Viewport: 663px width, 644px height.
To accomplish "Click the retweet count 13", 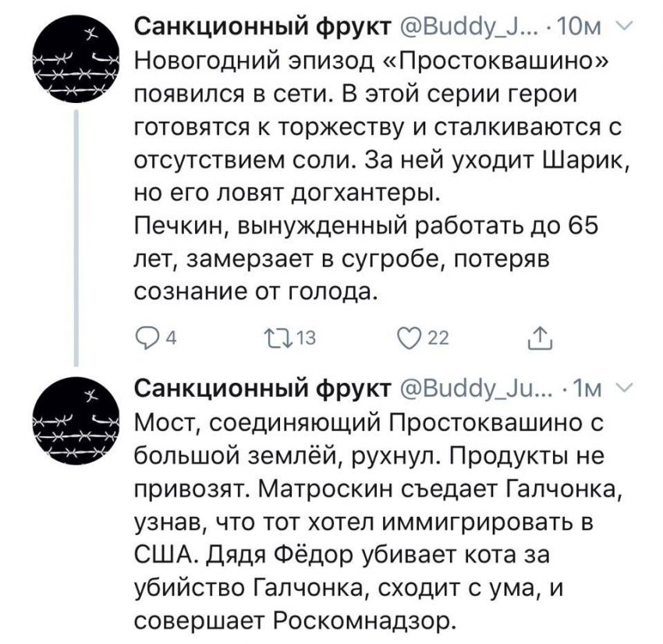I will point(306,338).
